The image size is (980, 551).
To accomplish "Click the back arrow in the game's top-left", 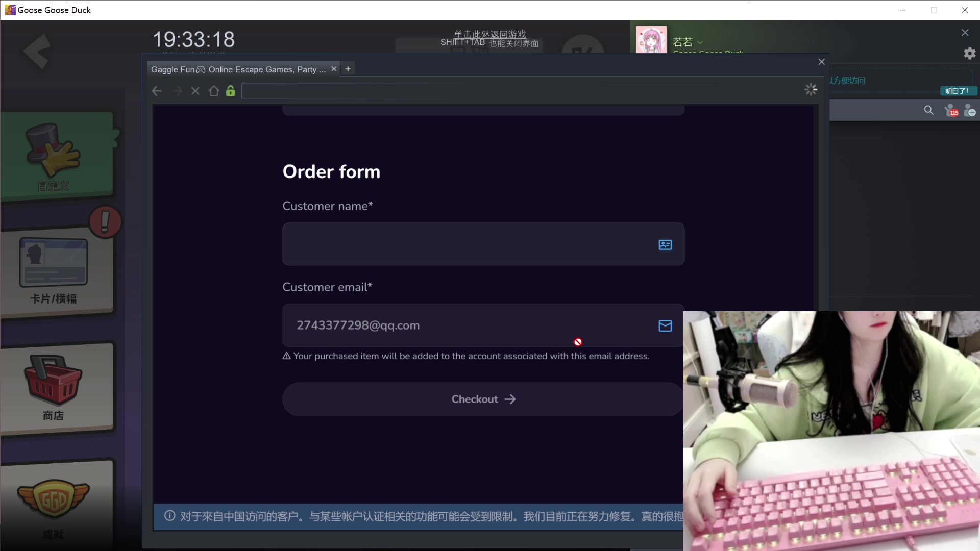I will [x=36, y=52].
